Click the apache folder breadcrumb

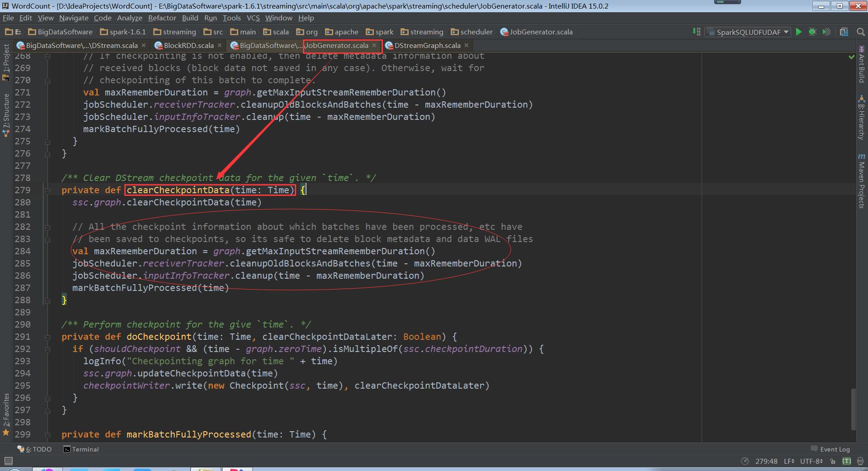(x=342, y=32)
